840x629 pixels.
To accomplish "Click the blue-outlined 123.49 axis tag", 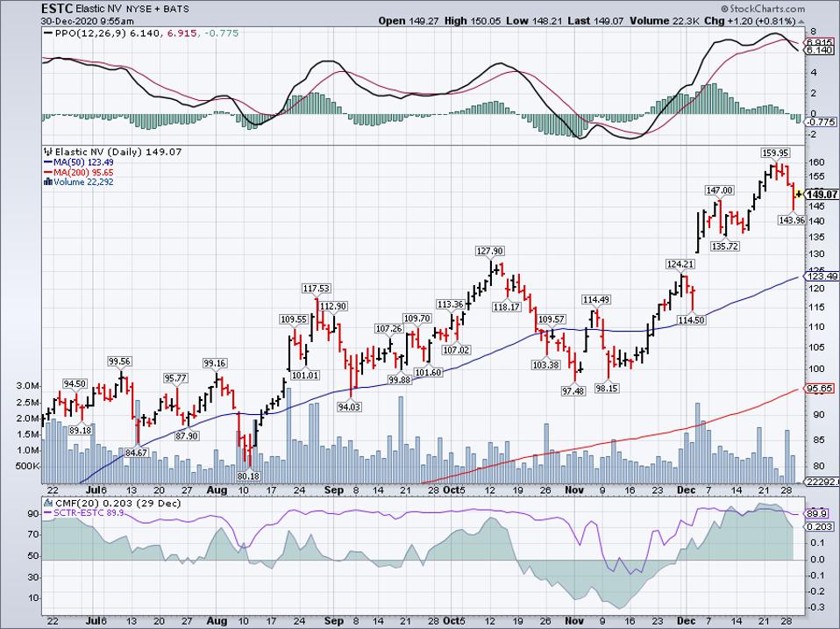I will pos(820,276).
